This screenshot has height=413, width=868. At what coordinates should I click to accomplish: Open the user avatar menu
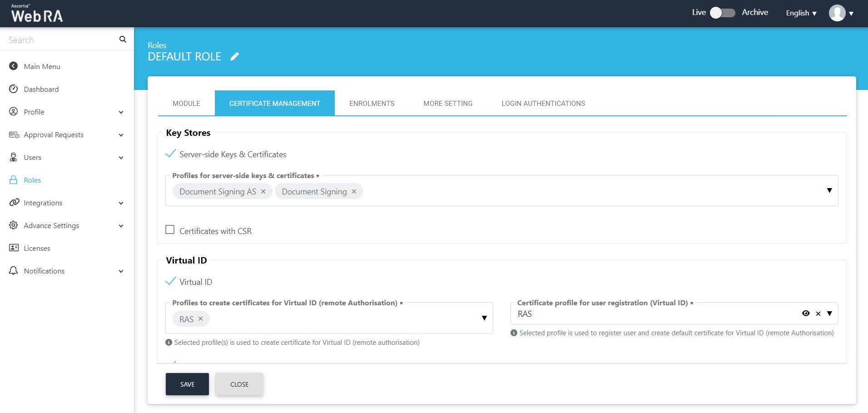tap(841, 13)
